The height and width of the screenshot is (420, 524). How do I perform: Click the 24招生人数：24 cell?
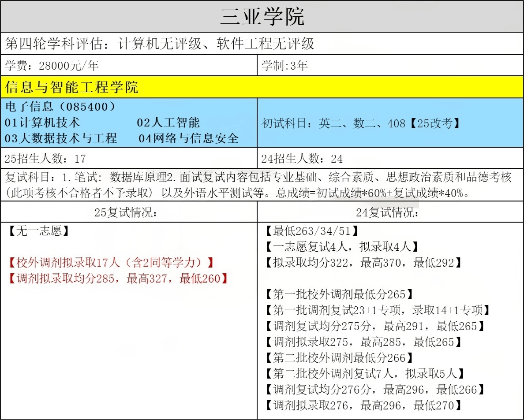pos(302,159)
